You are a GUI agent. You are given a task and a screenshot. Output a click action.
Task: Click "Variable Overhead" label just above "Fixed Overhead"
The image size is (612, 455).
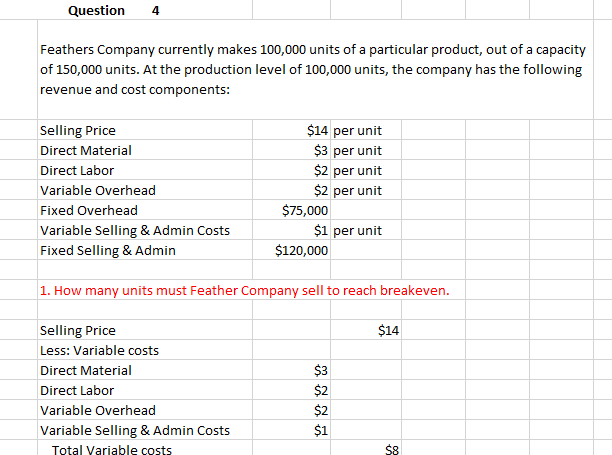click(97, 191)
